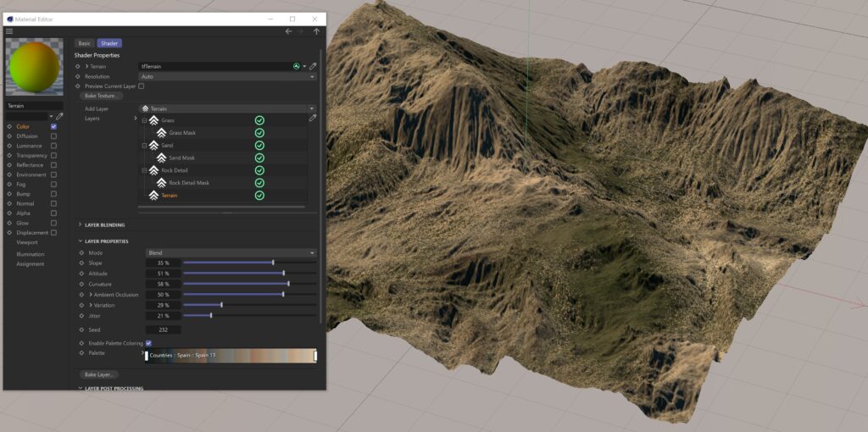868x432 pixels.
Task: Expand the Variation parameter
Action: (91, 305)
